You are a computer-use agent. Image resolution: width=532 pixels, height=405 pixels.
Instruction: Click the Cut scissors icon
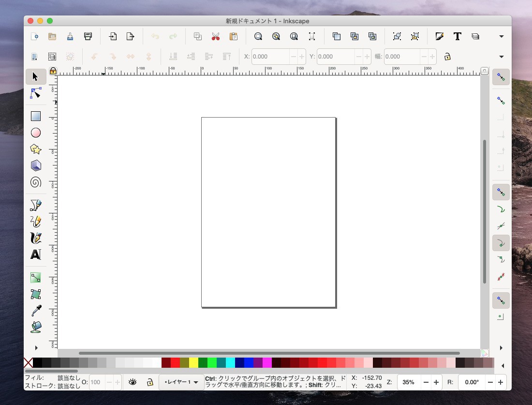click(216, 36)
